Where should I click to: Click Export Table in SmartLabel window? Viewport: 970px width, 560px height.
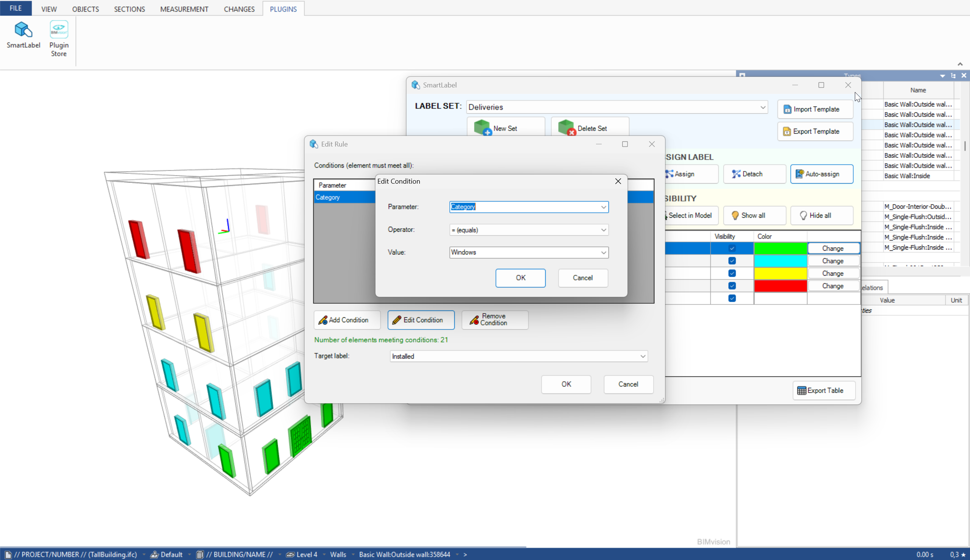(824, 390)
